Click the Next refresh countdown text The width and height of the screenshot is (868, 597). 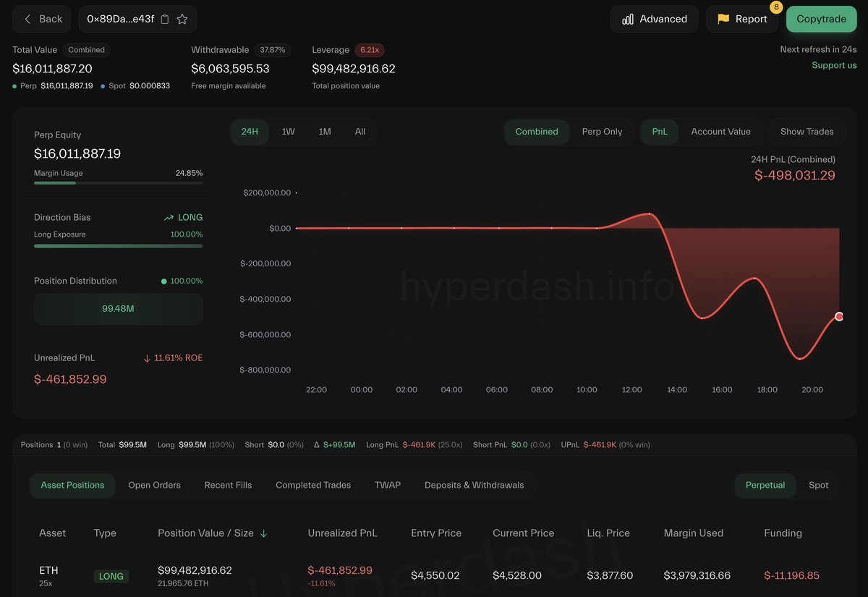tap(818, 50)
